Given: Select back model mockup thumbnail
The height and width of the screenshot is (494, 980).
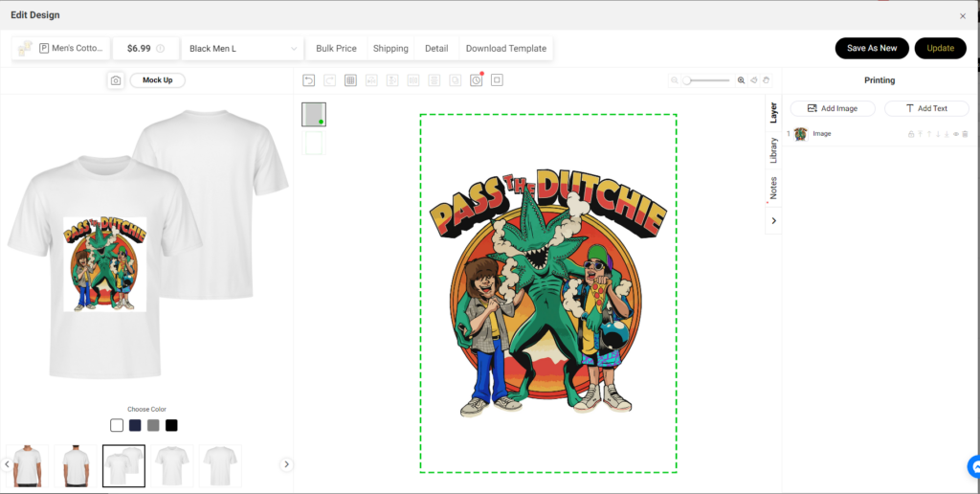Looking at the screenshot, I should [76, 466].
